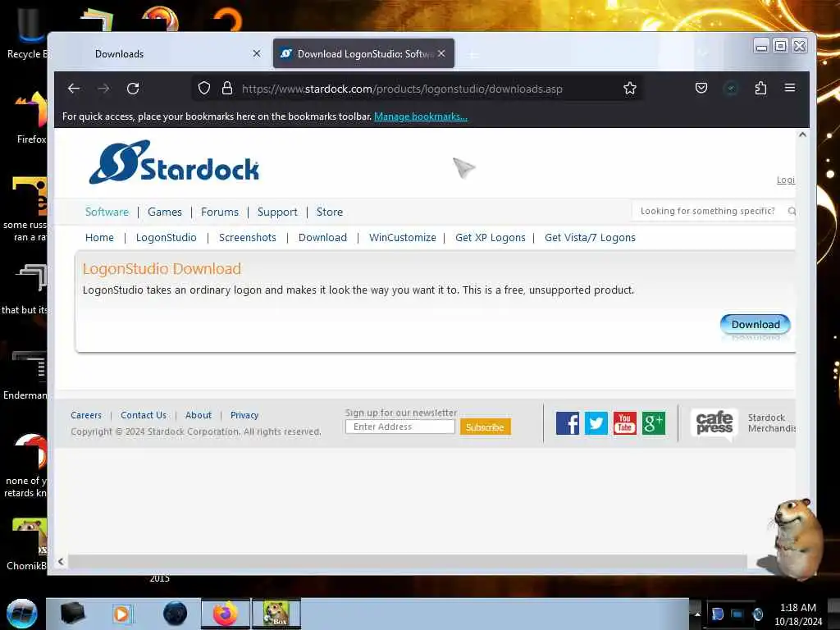Open the dark globe taskbar icon
The height and width of the screenshot is (630, 840).
click(x=176, y=614)
